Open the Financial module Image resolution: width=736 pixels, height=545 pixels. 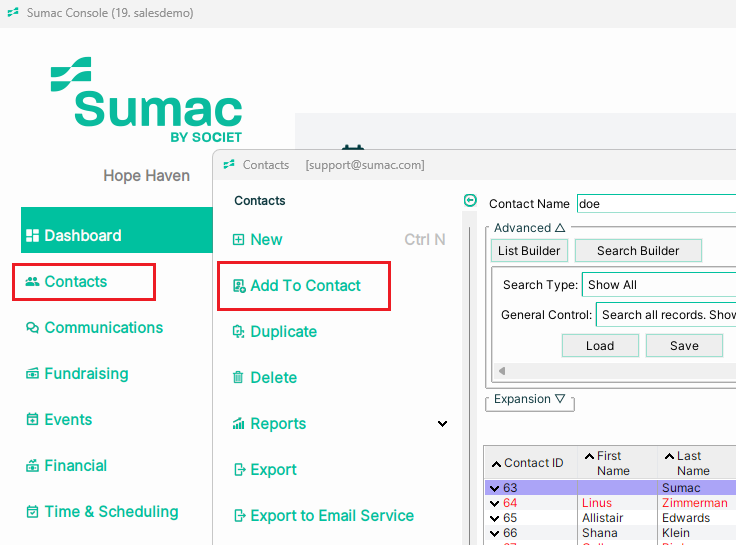(76, 466)
